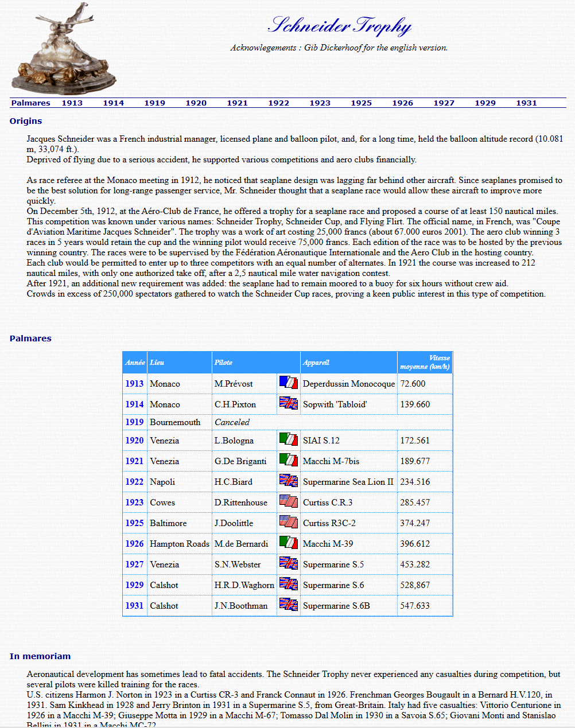575x728 pixels.
Task: Click the British flag beside S.N.Webster
Action: click(x=289, y=563)
